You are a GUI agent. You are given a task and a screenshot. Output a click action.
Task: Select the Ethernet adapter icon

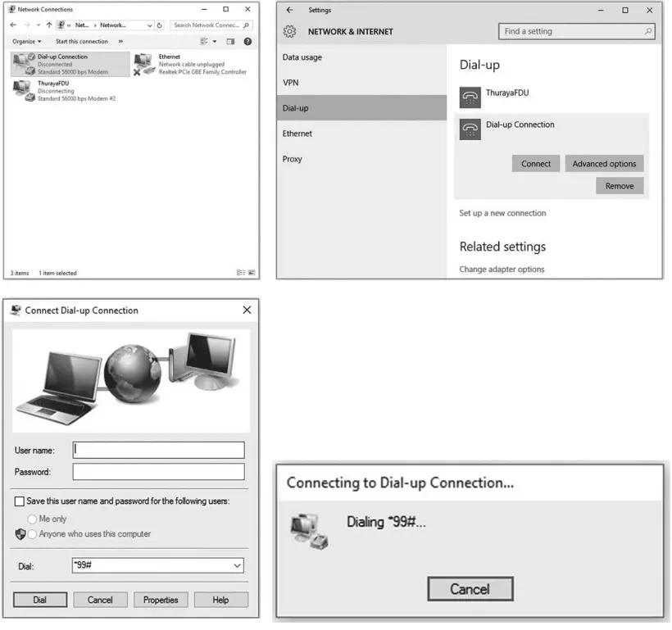[144, 64]
